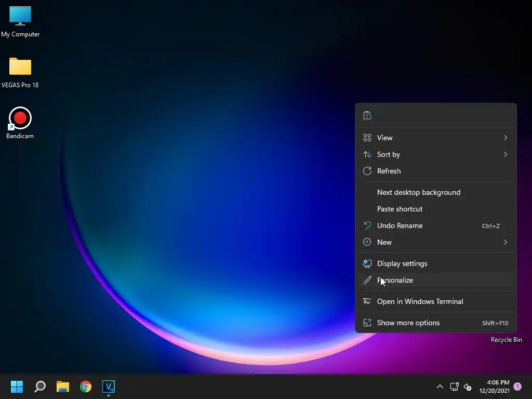The width and height of the screenshot is (532, 399).
Task: Open the Sort by menu entry
Action: pyautogui.click(x=436, y=154)
